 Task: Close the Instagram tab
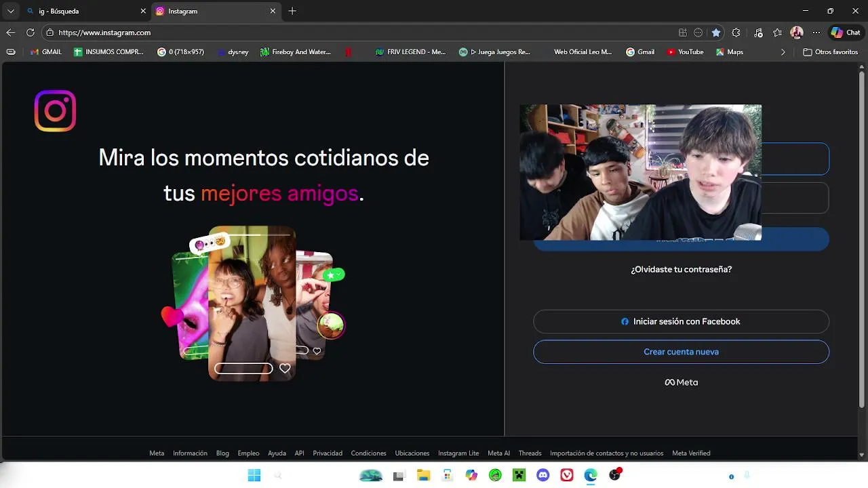click(273, 11)
